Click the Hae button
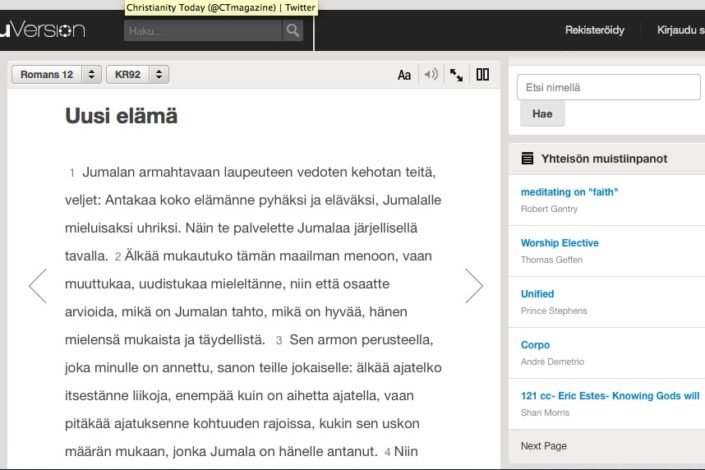705x470 pixels. [542, 114]
